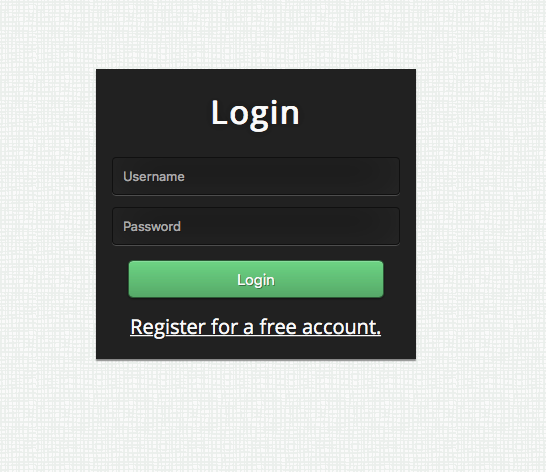Activate the field above the green button
The width and height of the screenshot is (546, 472).
click(x=256, y=226)
